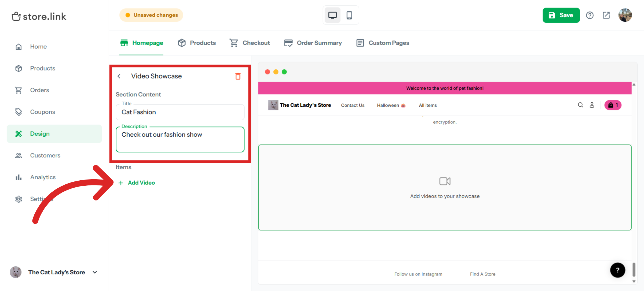This screenshot has height=291, width=644.
Task: Edit the Title field Cat Fashion
Action: (x=180, y=112)
